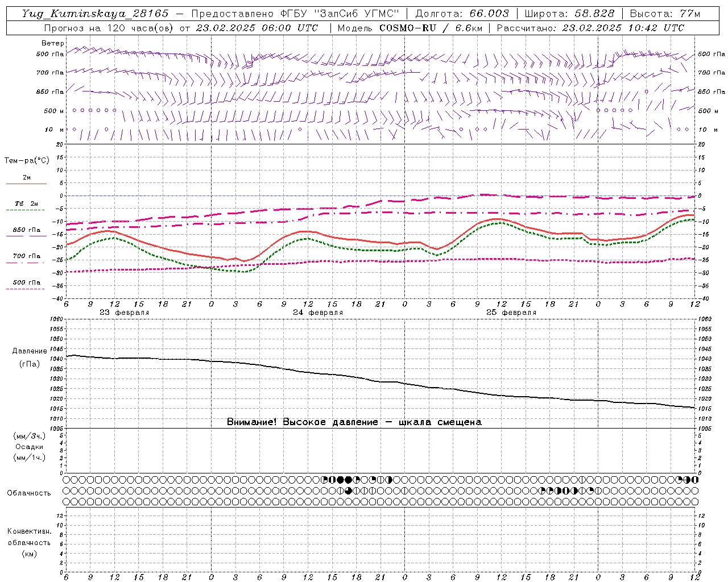Click the 'Конвективн.' convective cloud label
Image resolution: width=728 pixels, height=582 pixels.
[29, 531]
